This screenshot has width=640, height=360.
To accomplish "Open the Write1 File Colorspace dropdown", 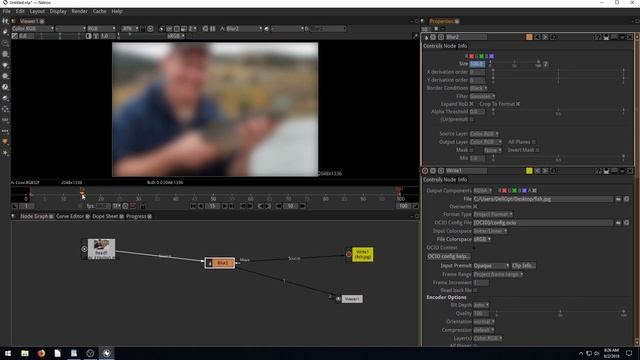I will (482, 239).
